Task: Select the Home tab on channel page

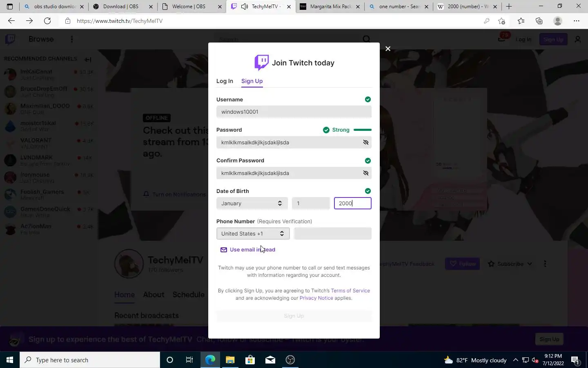Action: point(125,295)
